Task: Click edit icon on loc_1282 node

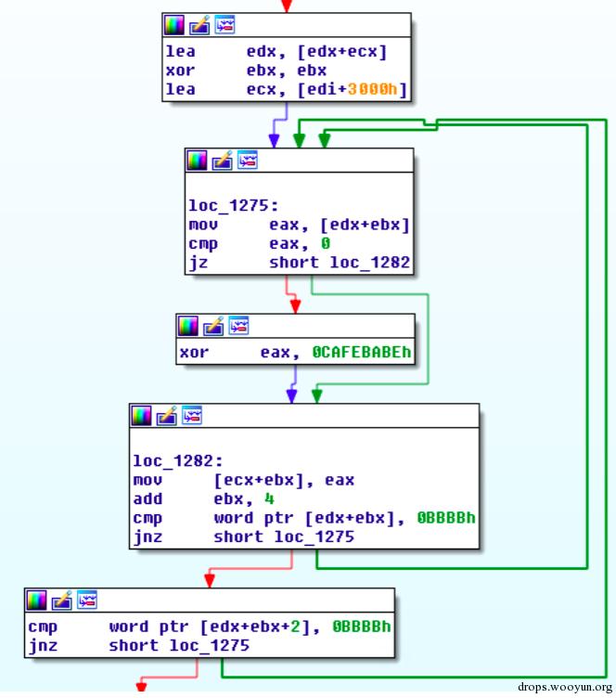Action: (x=166, y=416)
